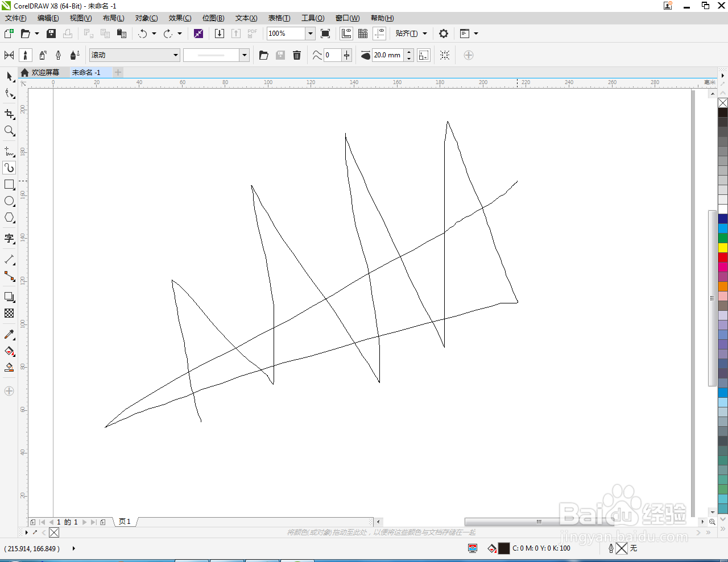Select the Transparency checkerboard tool
Viewport: 728px width, 562px height.
click(x=9, y=313)
